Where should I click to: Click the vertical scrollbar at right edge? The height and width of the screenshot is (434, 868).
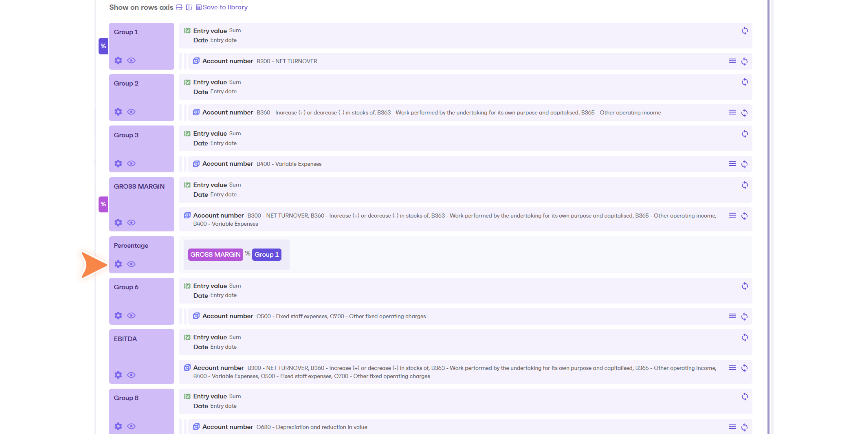click(x=769, y=217)
